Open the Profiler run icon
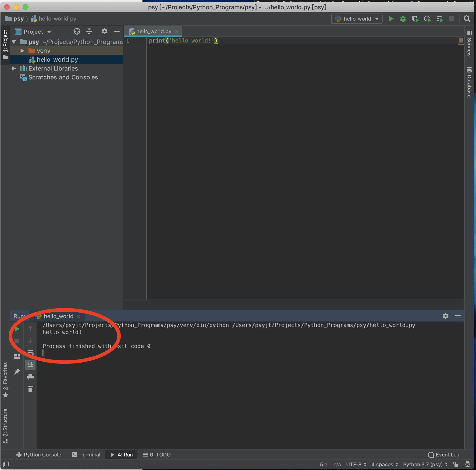Image resolution: width=476 pixels, height=470 pixels. (427, 18)
